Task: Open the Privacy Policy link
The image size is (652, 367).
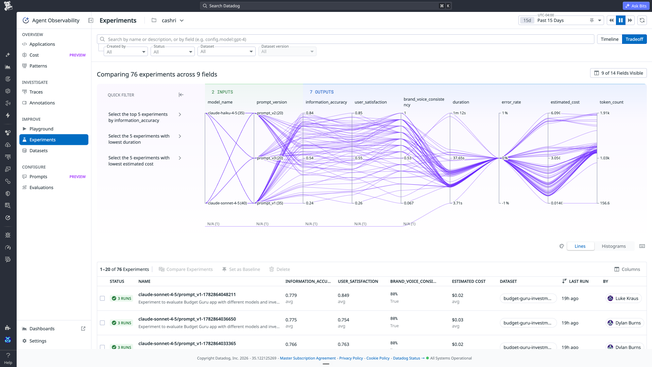Action: [x=351, y=358]
